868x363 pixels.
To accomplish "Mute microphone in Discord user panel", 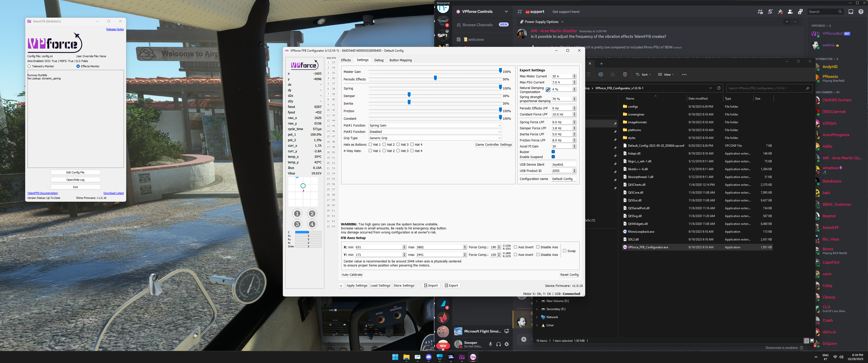I will pos(491,344).
